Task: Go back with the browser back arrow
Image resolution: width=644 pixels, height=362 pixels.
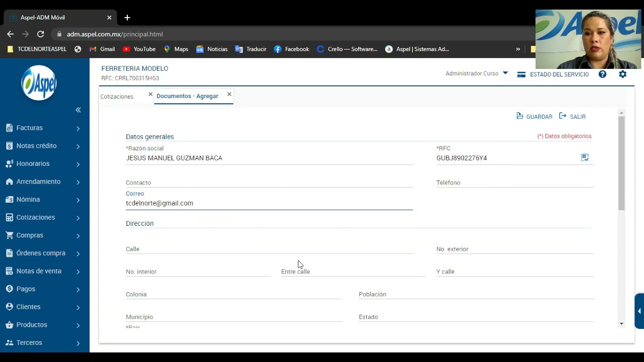Action: point(10,34)
